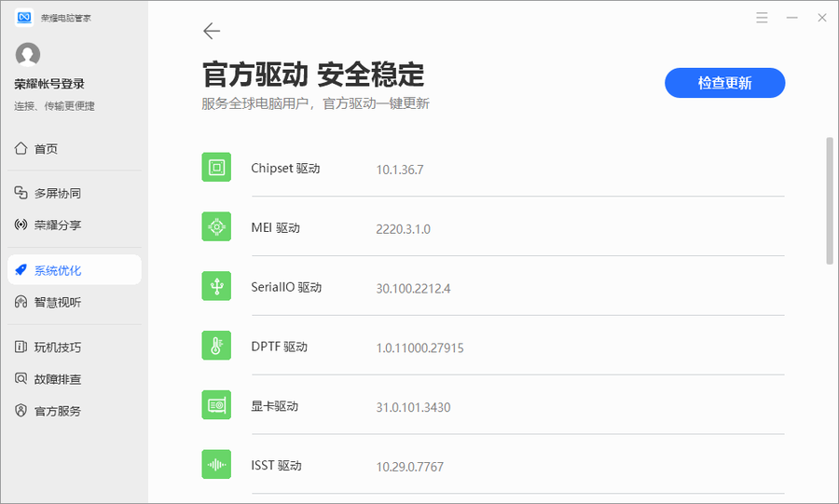The height and width of the screenshot is (504, 839).
Task: Click the subtitle 服务全球电脑用户，官方驱动一键更新
Action: click(315, 103)
